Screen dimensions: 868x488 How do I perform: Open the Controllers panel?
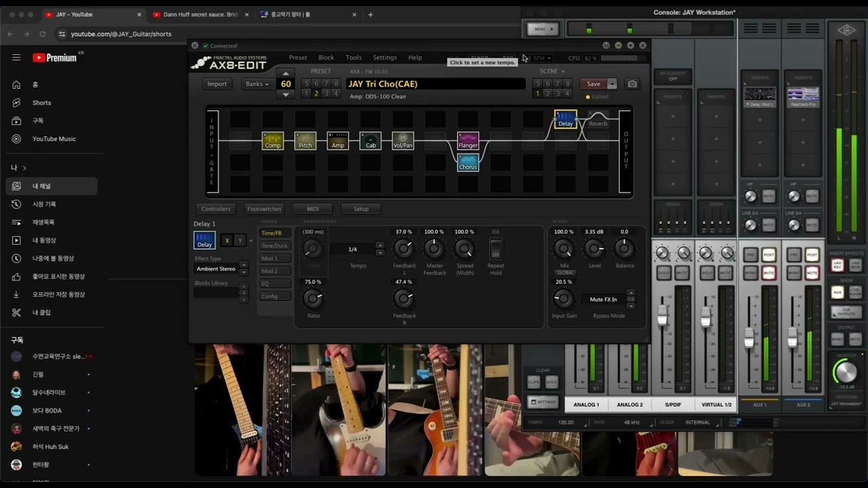[x=216, y=209]
